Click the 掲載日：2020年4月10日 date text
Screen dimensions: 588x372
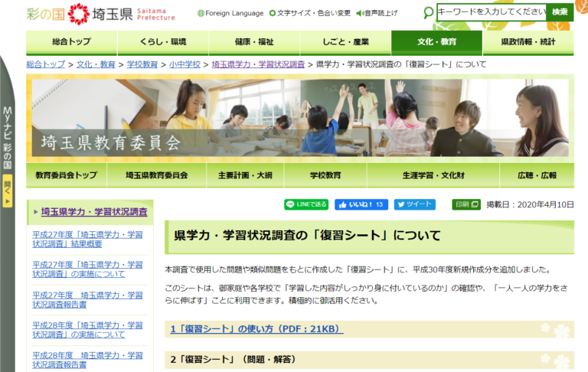[x=531, y=204]
